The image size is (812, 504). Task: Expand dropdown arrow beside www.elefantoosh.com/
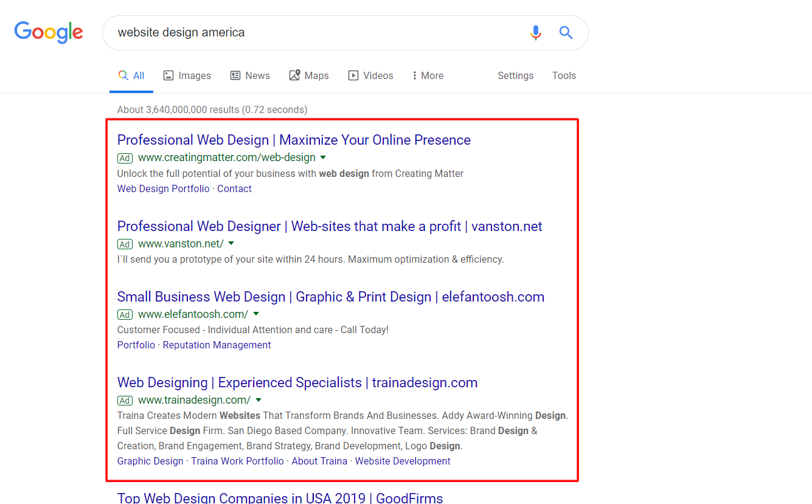coord(256,314)
